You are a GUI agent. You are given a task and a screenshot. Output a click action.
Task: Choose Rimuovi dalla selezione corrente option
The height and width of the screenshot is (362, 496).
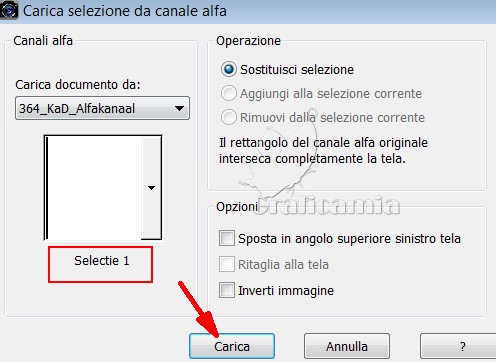pyautogui.click(x=229, y=117)
